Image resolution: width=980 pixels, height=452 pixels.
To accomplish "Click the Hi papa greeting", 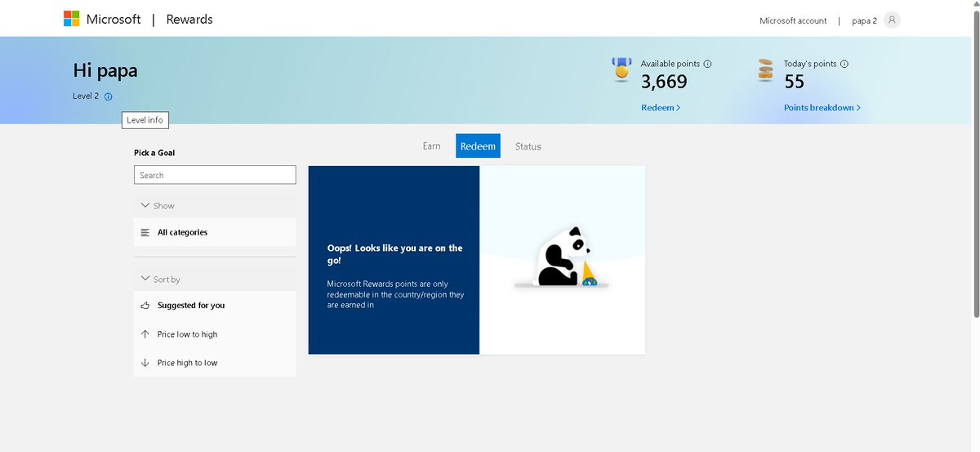I will 105,70.
